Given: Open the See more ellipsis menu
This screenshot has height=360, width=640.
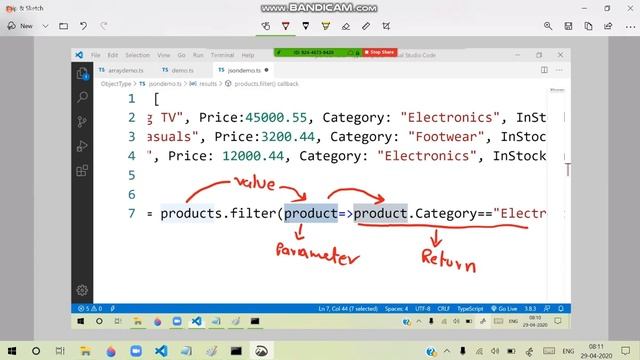Looking at the screenshot, I should click(x=630, y=27).
